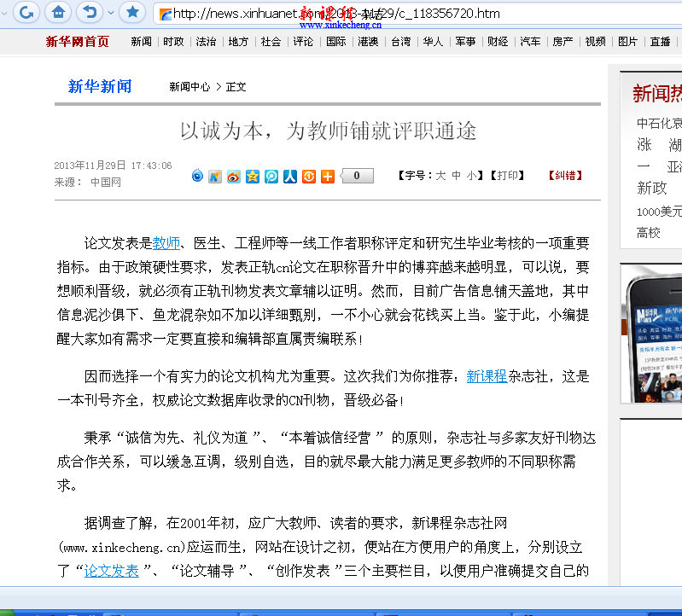This screenshot has height=616, width=682.
Task: Click the browser refresh button
Action: (x=27, y=12)
